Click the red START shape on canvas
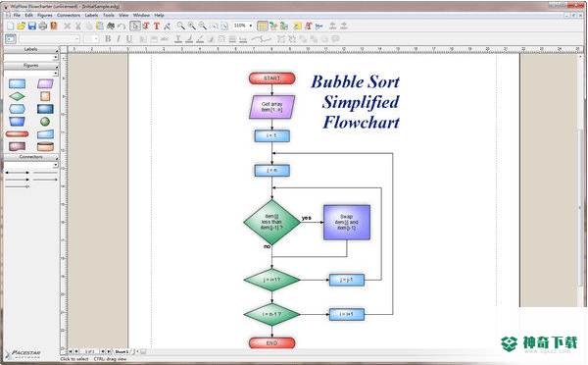588x365 pixels. (x=271, y=78)
